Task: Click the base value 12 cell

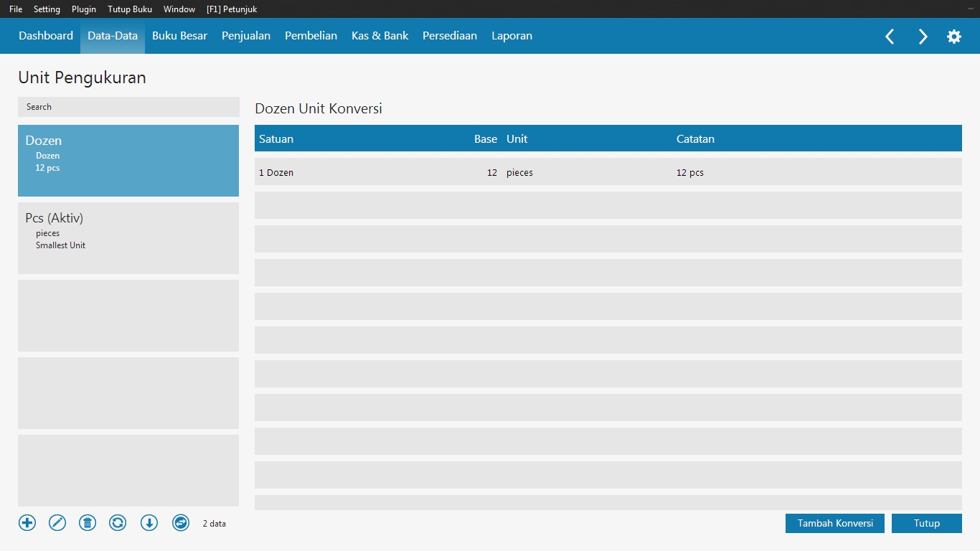Action: pos(491,173)
